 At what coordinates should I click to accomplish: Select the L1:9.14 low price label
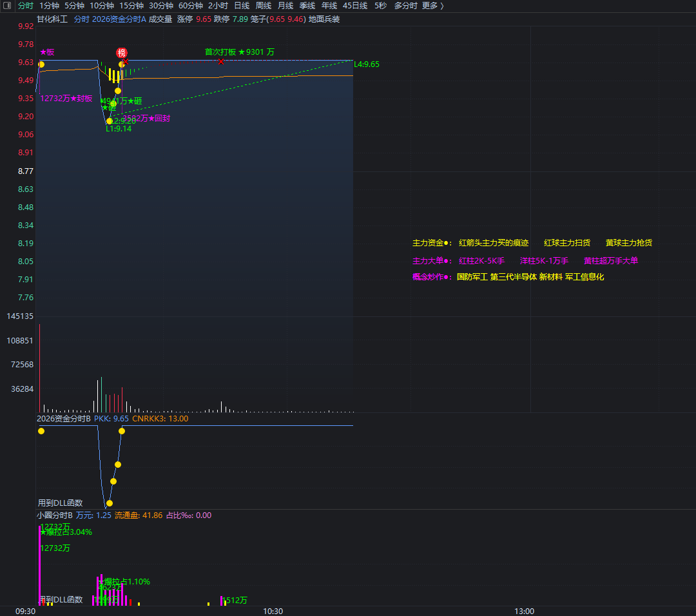(x=119, y=129)
